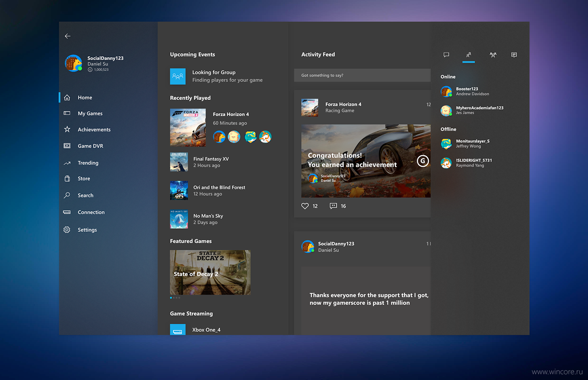588x380 pixels.
Task: Select the Home house icon
Action: click(x=67, y=97)
